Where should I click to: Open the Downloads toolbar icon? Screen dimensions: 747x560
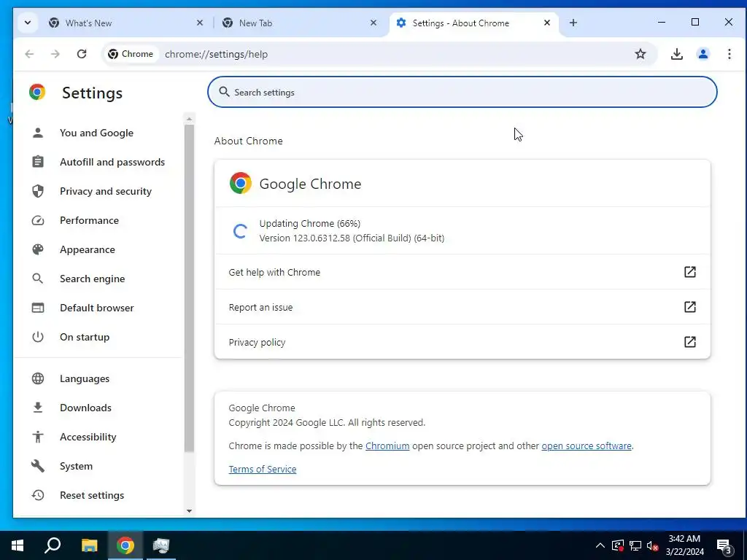click(676, 54)
